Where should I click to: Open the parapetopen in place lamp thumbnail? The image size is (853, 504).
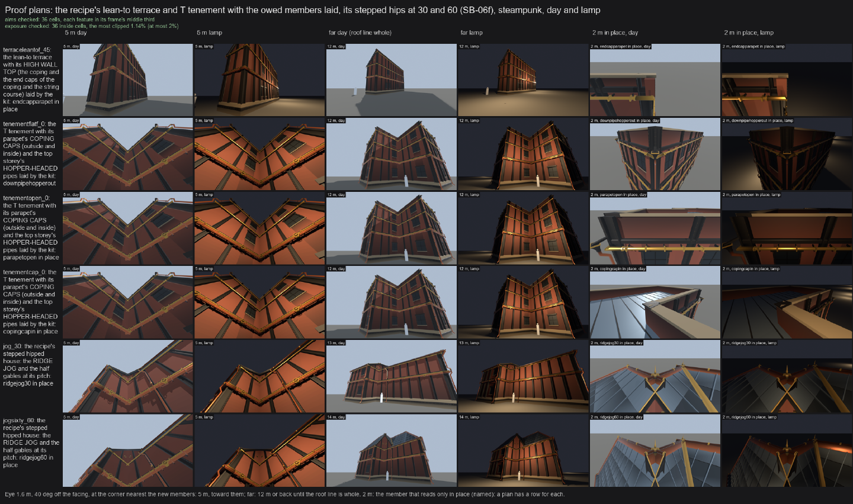(x=787, y=228)
